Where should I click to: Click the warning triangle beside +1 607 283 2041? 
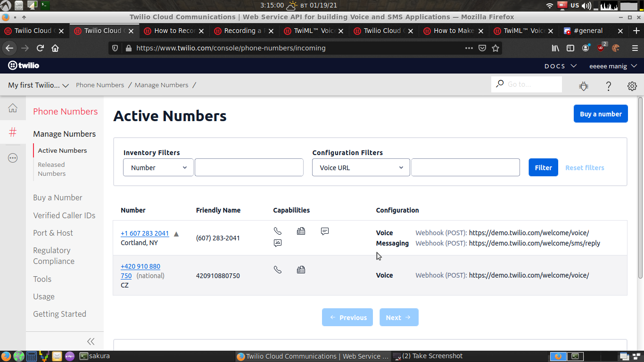(x=176, y=234)
